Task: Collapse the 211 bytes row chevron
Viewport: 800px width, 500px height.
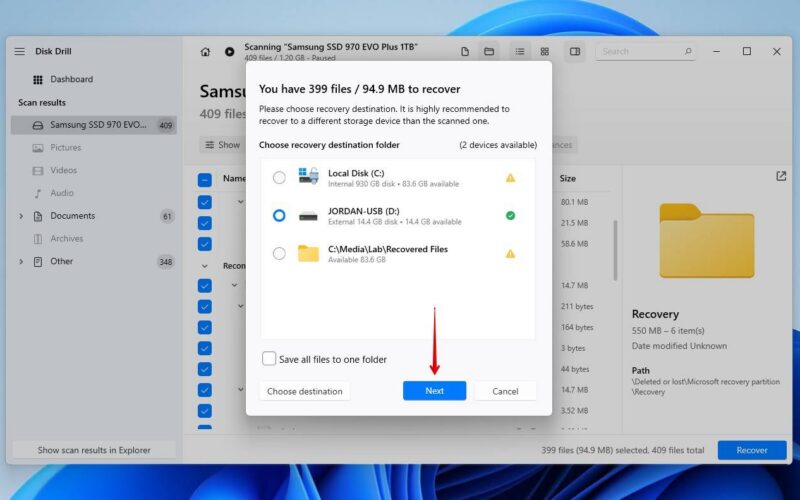Action: point(240,306)
